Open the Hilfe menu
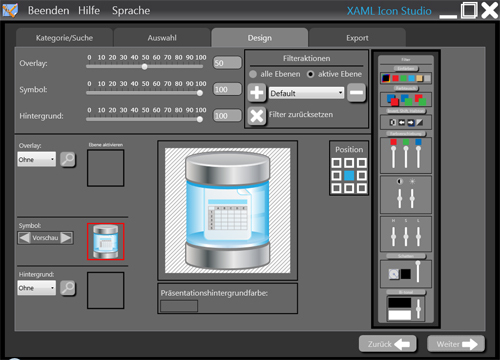500x360 pixels. coord(89,10)
